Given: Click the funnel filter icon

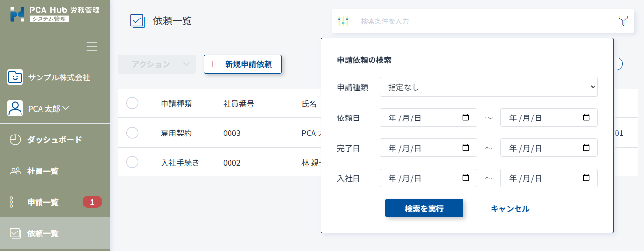Looking at the screenshot, I should 623,20.
